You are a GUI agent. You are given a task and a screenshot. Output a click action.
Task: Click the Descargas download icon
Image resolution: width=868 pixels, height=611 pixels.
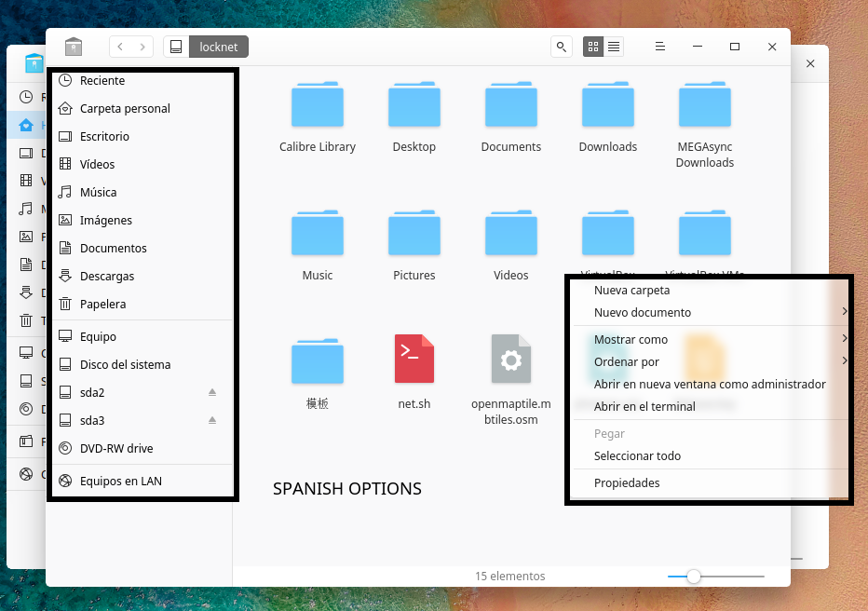pos(65,276)
